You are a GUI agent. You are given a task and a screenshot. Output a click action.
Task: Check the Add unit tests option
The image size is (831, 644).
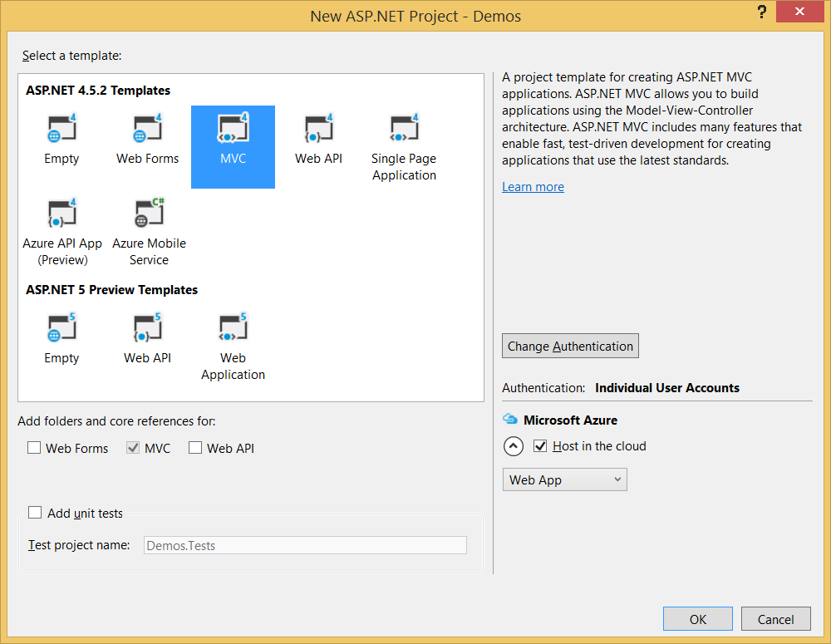pyautogui.click(x=35, y=513)
